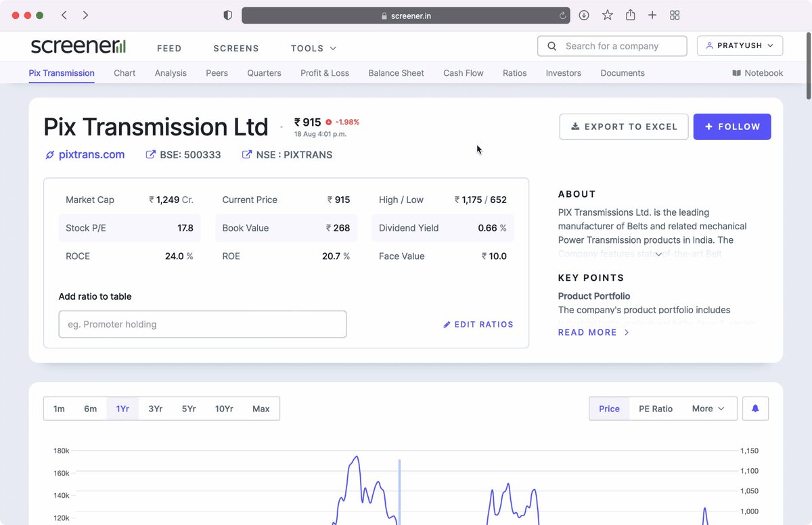Focus the Search for a company field
812x525 pixels.
tap(612, 46)
